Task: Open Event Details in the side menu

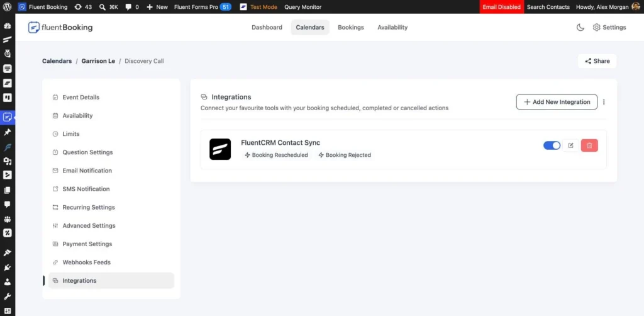Action: 111,98
